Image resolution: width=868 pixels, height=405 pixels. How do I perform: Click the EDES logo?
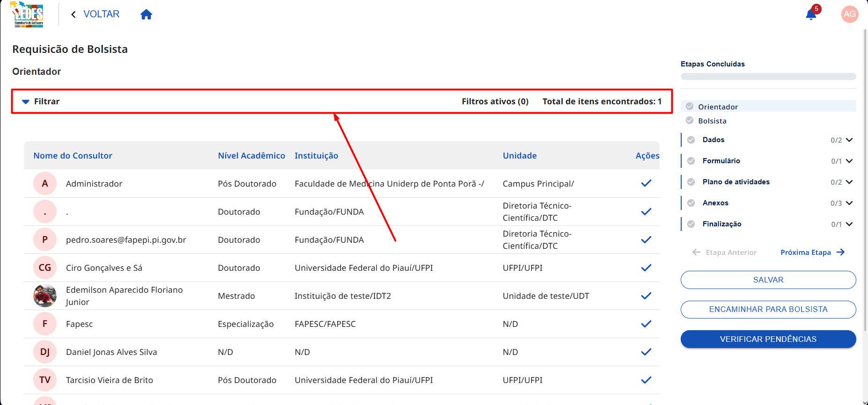tap(27, 14)
